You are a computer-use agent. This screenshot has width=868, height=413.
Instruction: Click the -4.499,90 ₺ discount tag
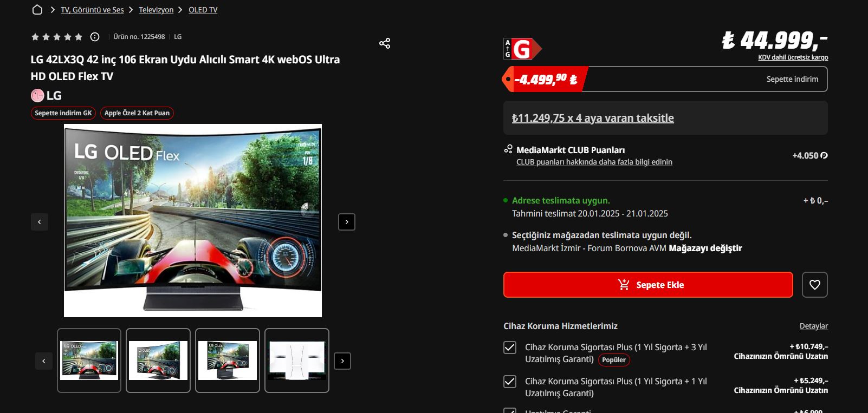click(x=545, y=80)
